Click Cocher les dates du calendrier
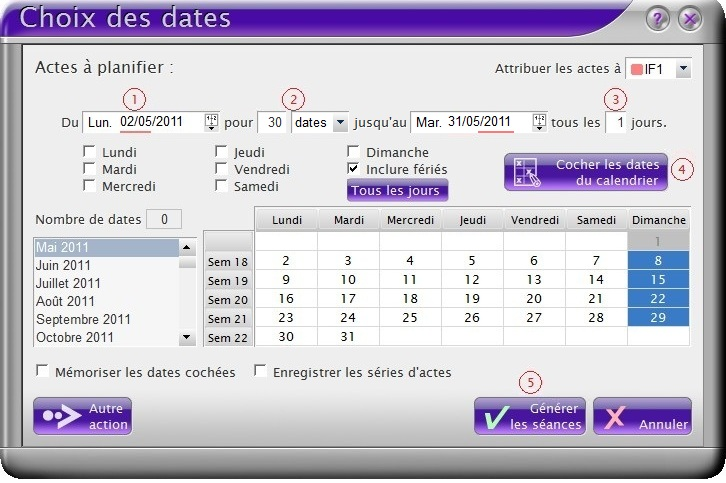The height and width of the screenshot is (483, 726). (x=584, y=172)
